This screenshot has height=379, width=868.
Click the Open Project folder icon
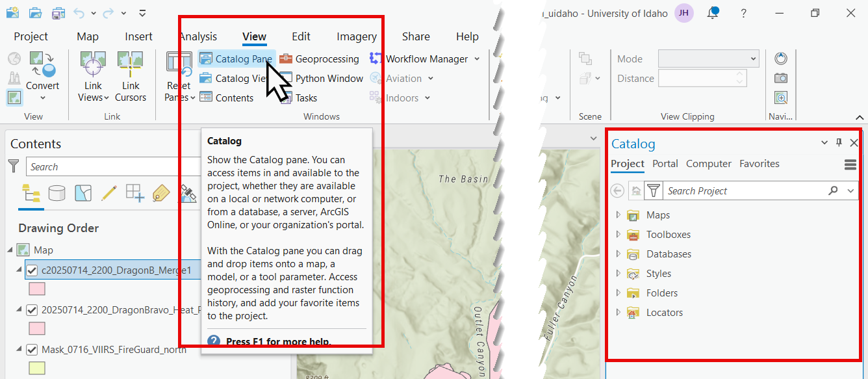coord(36,13)
